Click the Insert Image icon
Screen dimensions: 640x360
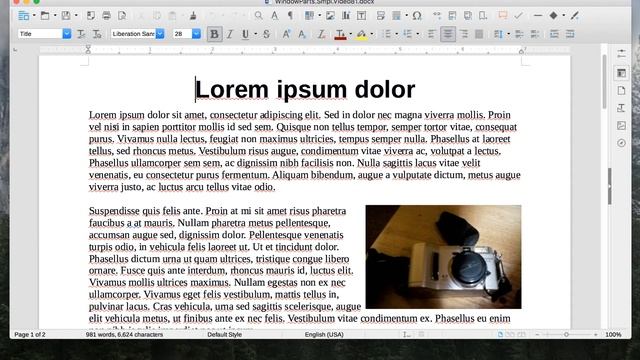pyautogui.click(x=330, y=16)
